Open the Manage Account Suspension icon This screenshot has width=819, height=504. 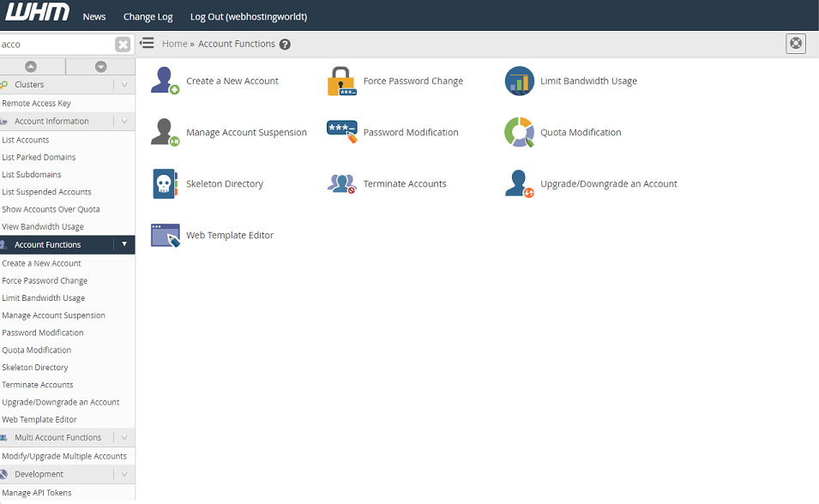165,132
